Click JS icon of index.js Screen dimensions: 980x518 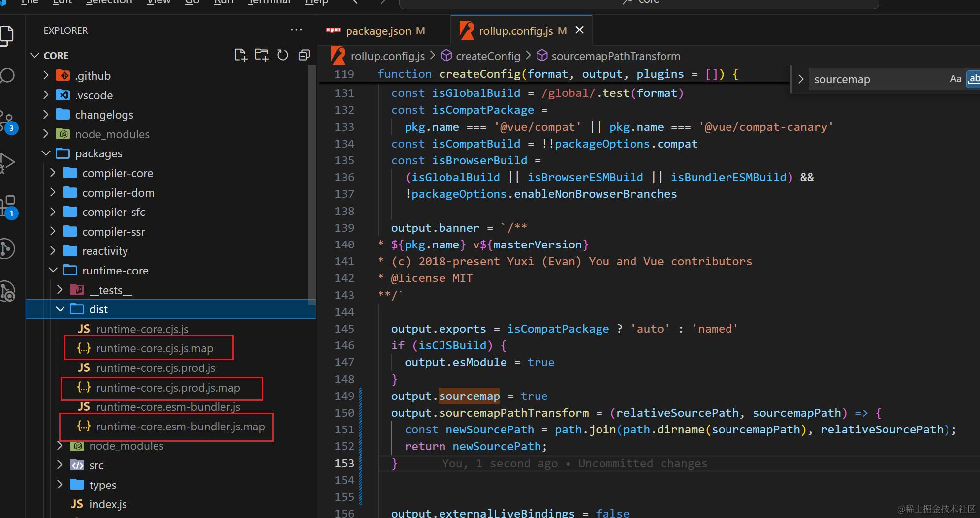tap(77, 504)
